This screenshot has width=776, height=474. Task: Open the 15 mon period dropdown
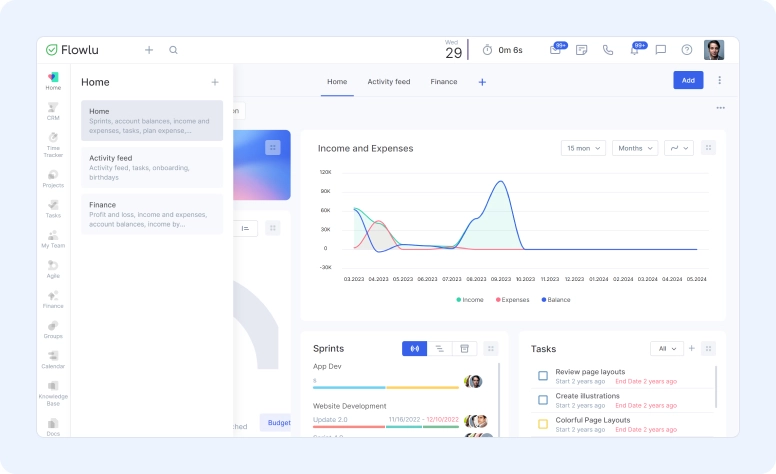(x=583, y=148)
